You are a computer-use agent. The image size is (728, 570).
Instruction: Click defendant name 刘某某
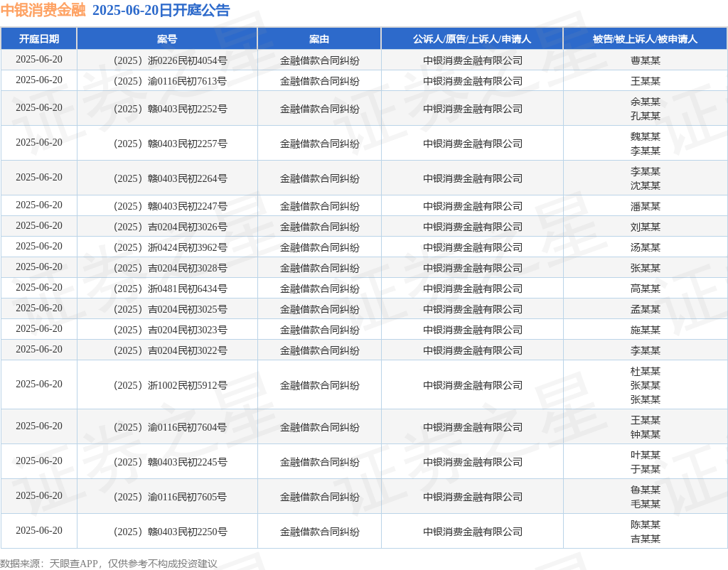pyautogui.click(x=646, y=227)
